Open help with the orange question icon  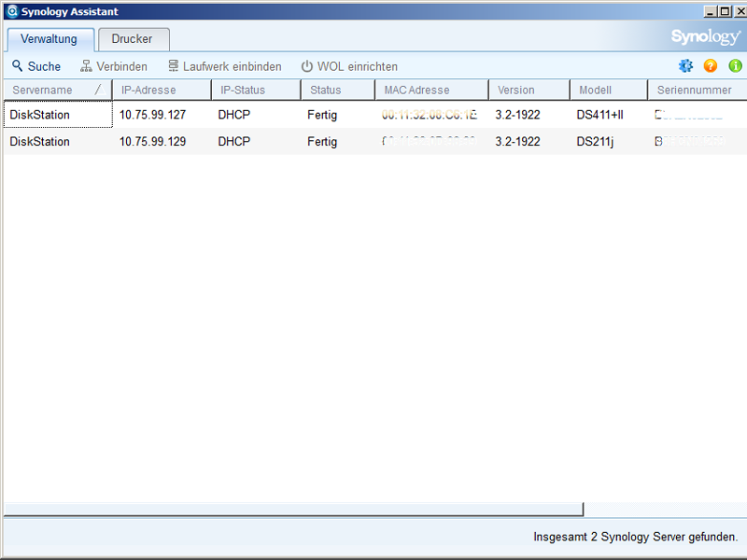point(711,65)
